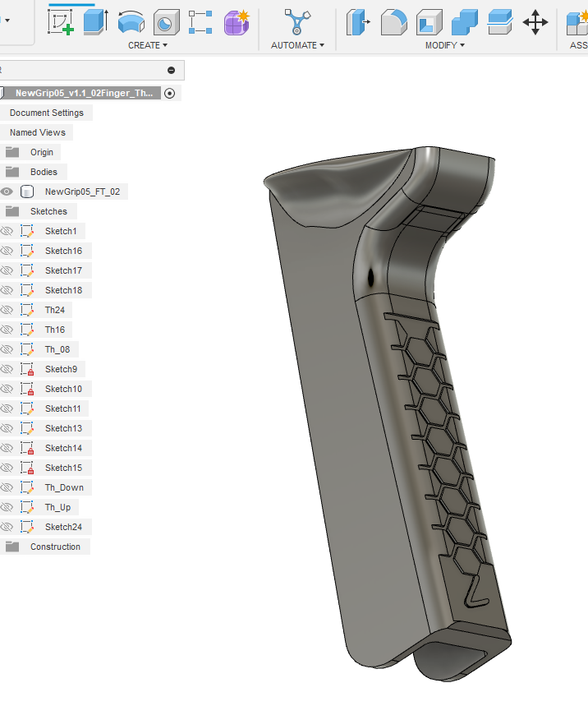This screenshot has width=588, height=706.
Task: Select the Revolve tool
Action: pyautogui.click(x=131, y=22)
